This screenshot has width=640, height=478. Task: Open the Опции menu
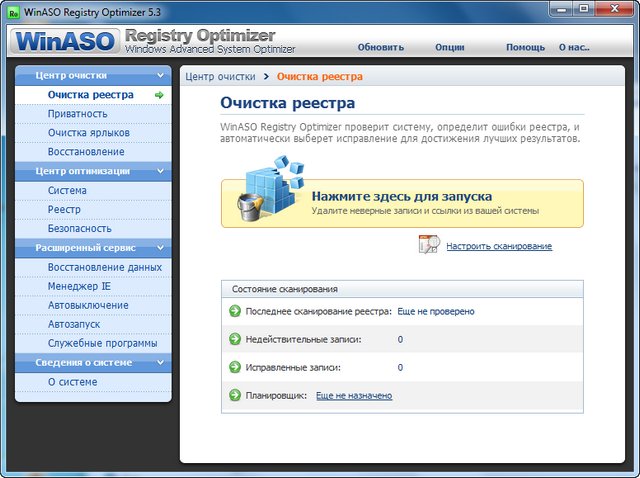pyautogui.click(x=450, y=47)
